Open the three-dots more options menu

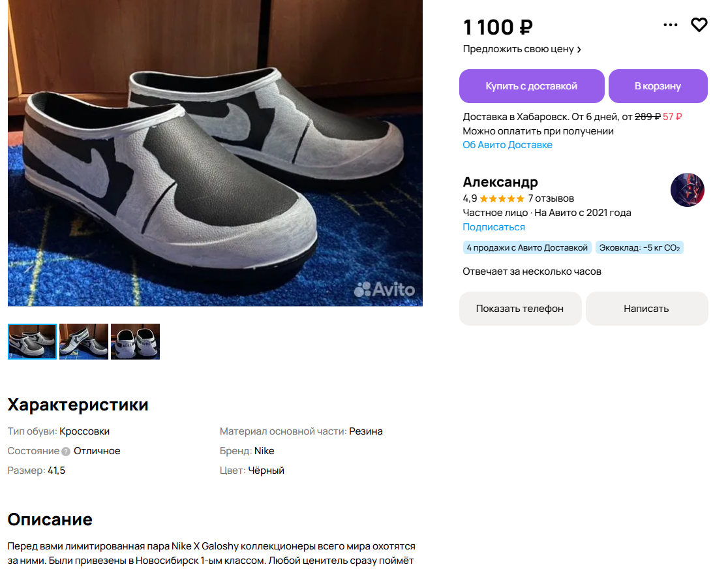[x=671, y=25]
